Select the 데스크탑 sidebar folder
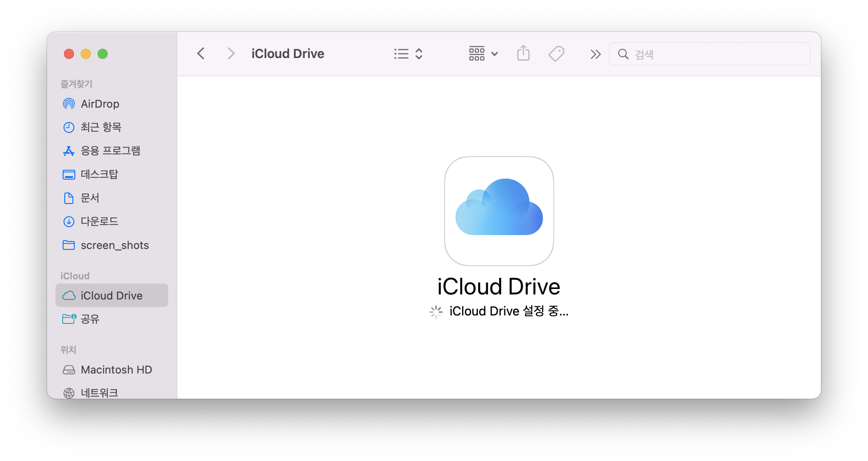The height and width of the screenshot is (461, 868). tap(99, 175)
